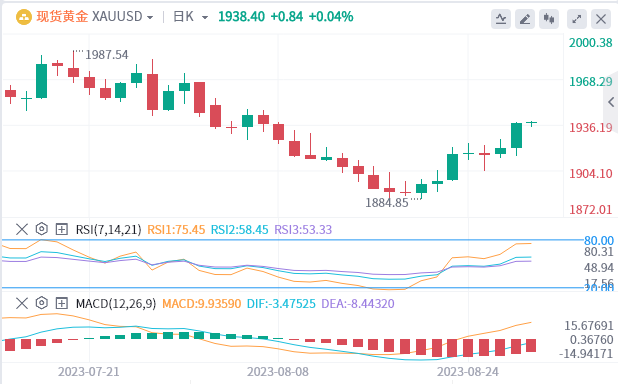This screenshot has height=384, width=618.
Task: Remove the MACD indicator panel
Action: coord(22,303)
